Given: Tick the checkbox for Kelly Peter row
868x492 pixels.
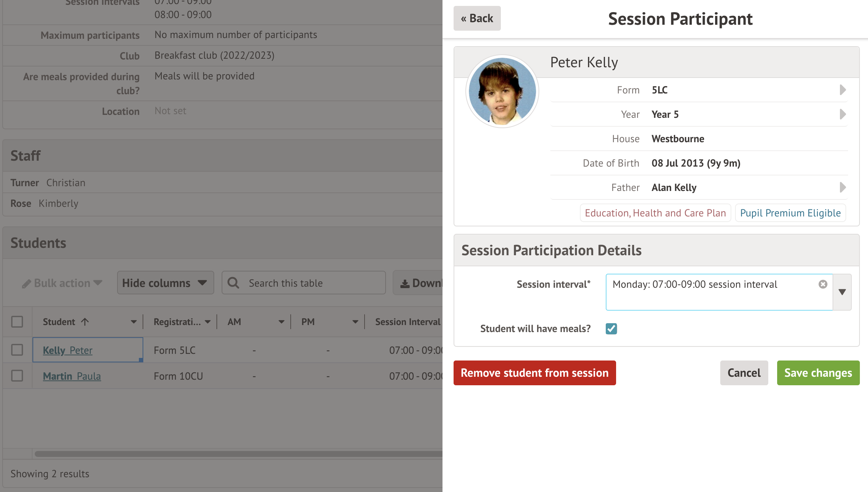Looking at the screenshot, I should tap(17, 350).
